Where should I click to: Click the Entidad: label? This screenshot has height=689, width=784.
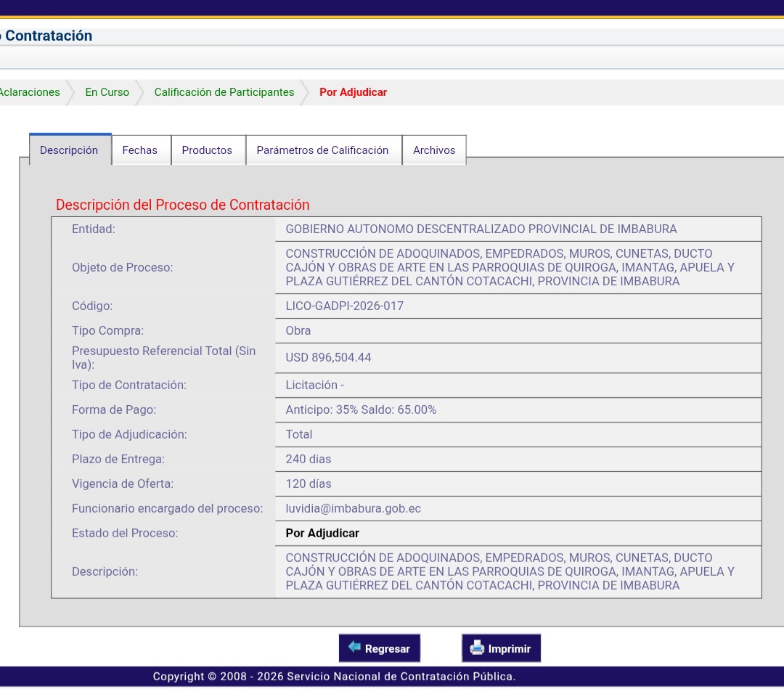coord(94,229)
